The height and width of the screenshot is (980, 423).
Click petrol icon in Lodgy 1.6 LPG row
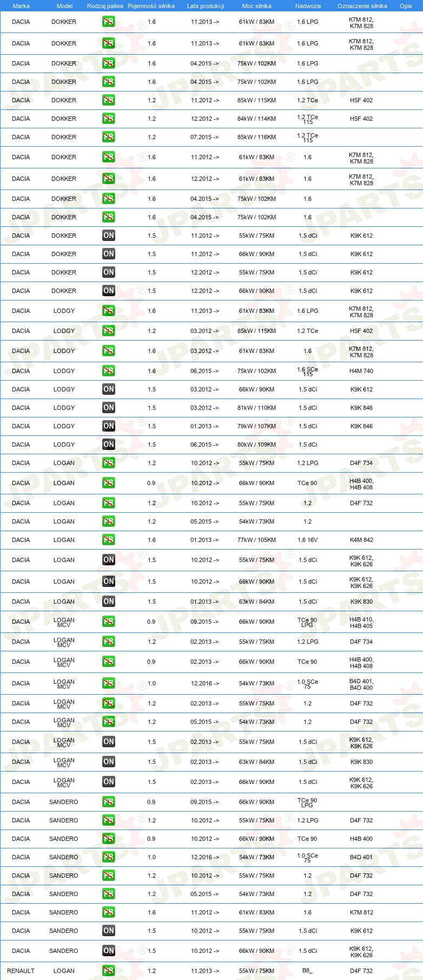[x=109, y=311]
